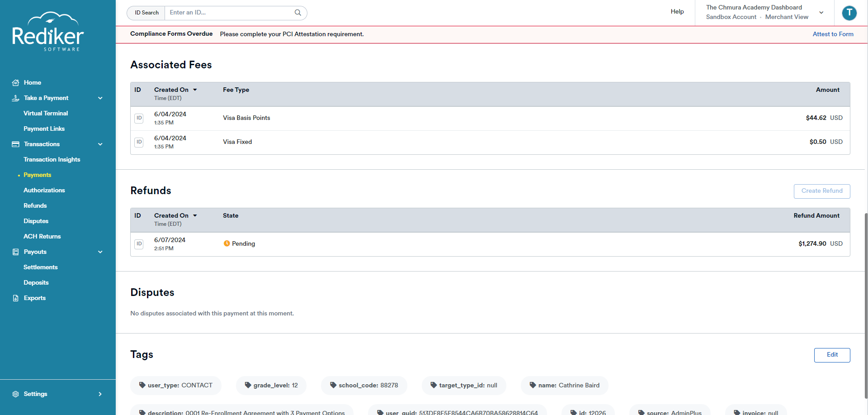
Task: Open Virtual Terminal page
Action: 46,114
